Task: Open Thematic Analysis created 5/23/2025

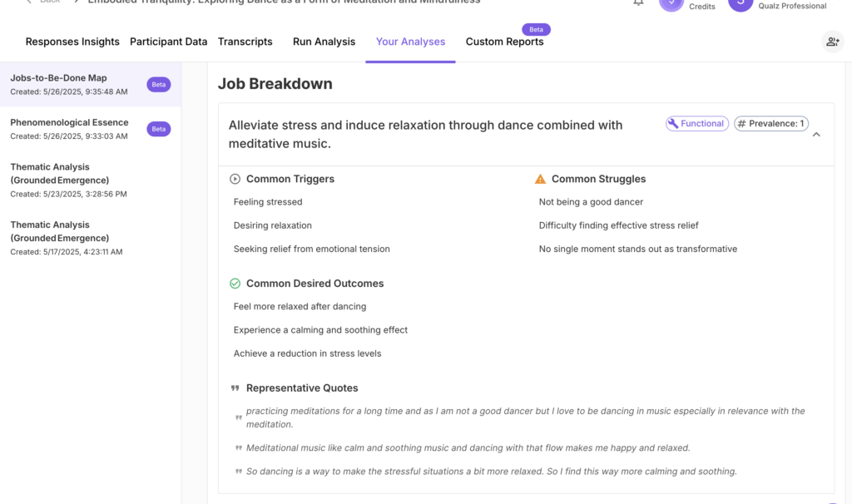Action: [91, 180]
